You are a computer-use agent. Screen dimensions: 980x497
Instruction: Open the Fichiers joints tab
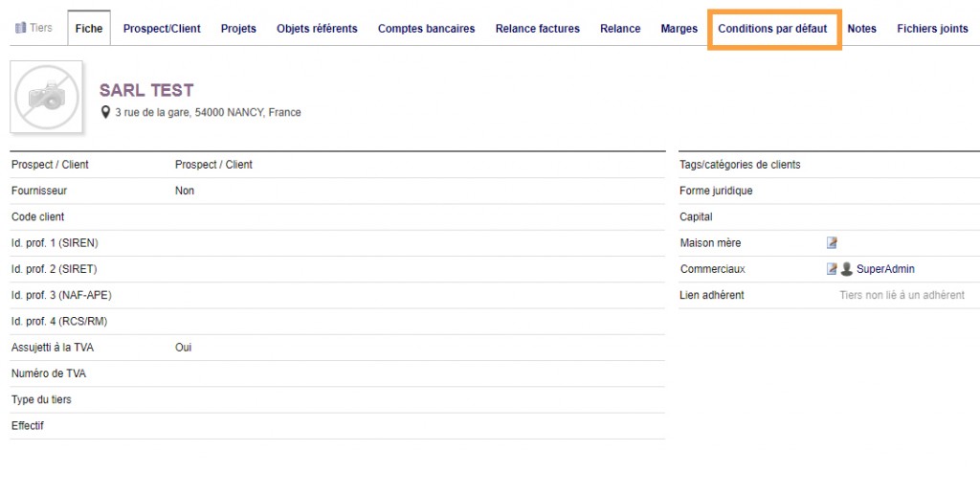[932, 29]
